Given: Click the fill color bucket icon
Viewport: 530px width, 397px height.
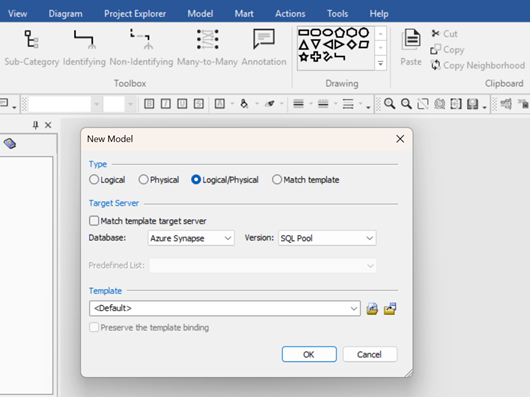Looking at the screenshot, I should click(244, 104).
